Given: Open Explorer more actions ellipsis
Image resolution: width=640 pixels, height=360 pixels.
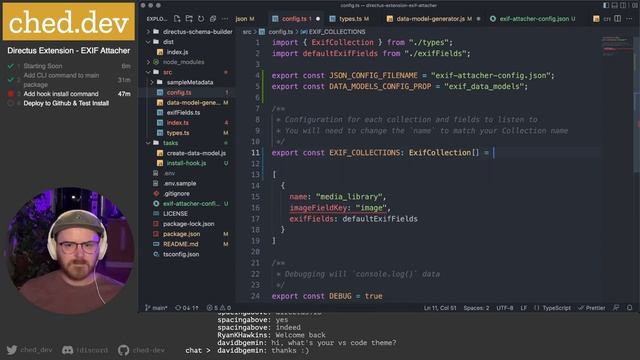Looking at the screenshot, I should click(x=225, y=19).
